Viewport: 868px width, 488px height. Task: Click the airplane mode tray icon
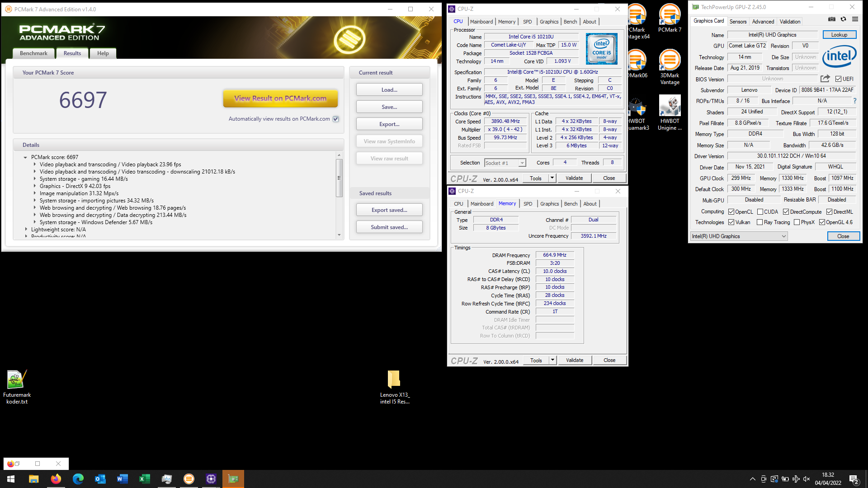click(x=796, y=479)
